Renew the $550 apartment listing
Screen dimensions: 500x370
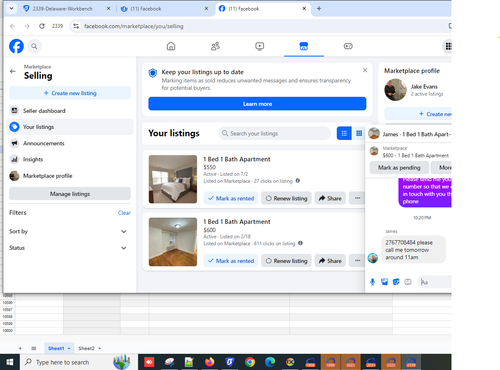click(x=286, y=198)
